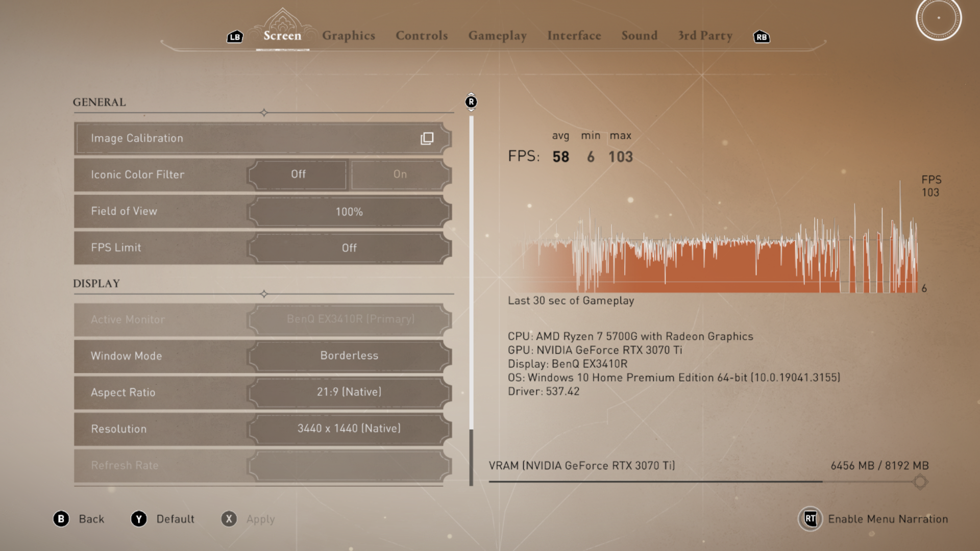Screen dimensions: 980x551
Task: Enable Menu Narration
Action: point(888,519)
